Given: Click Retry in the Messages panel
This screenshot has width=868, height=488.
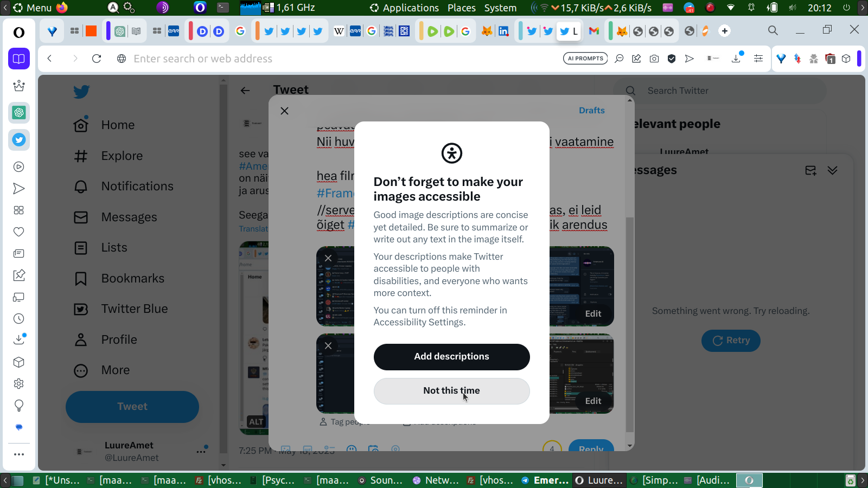Looking at the screenshot, I should (731, 341).
